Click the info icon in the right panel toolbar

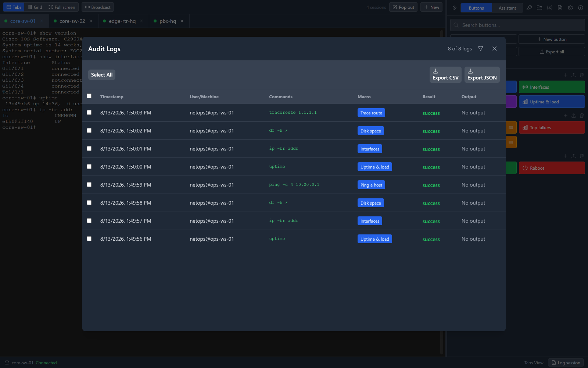click(x=581, y=8)
